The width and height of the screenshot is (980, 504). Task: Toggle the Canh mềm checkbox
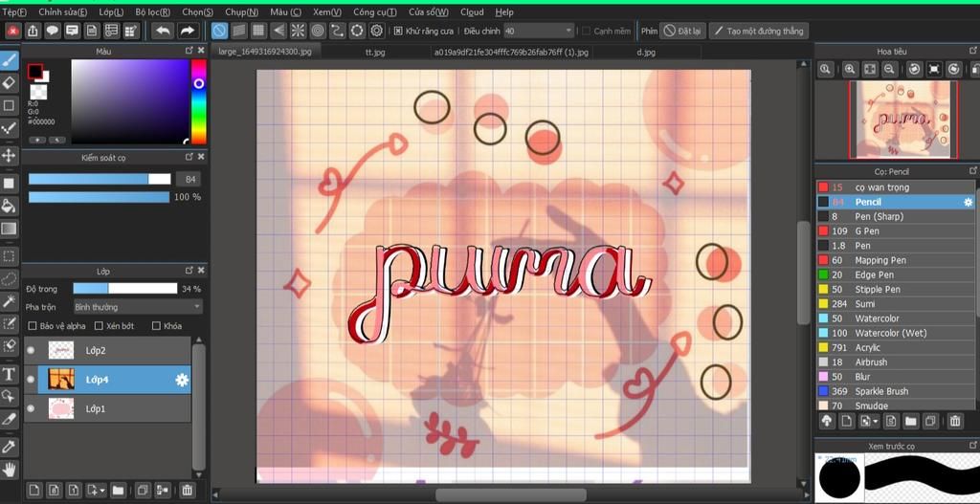(586, 31)
